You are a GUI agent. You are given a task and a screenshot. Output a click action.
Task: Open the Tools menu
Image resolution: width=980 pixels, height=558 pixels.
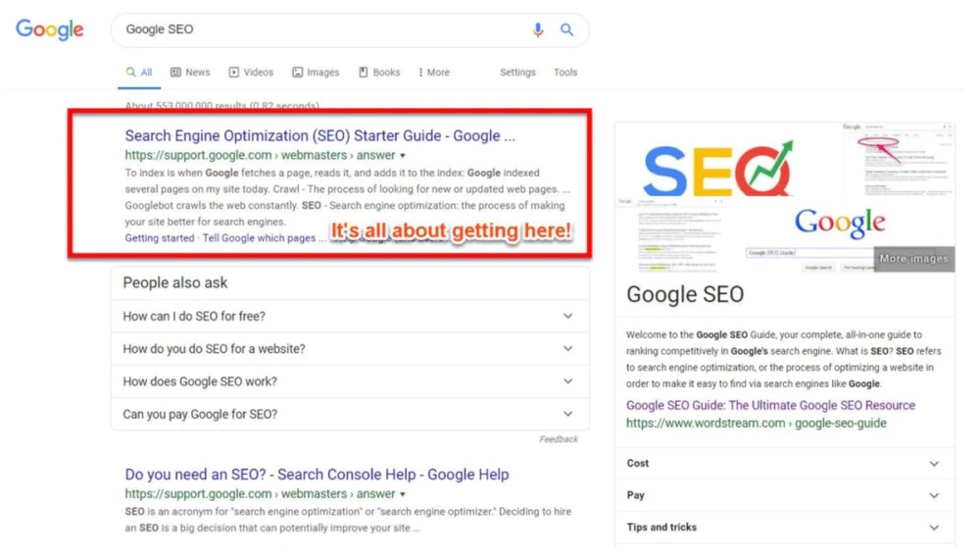coord(565,73)
